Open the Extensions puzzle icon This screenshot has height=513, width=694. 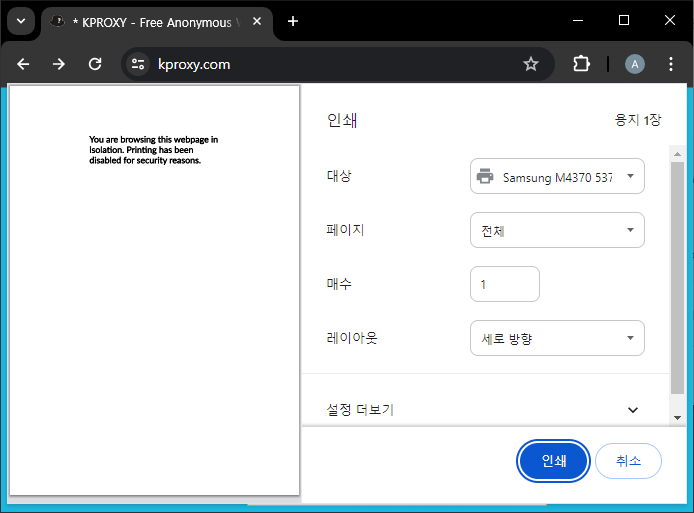pyautogui.click(x=581, y=65)
